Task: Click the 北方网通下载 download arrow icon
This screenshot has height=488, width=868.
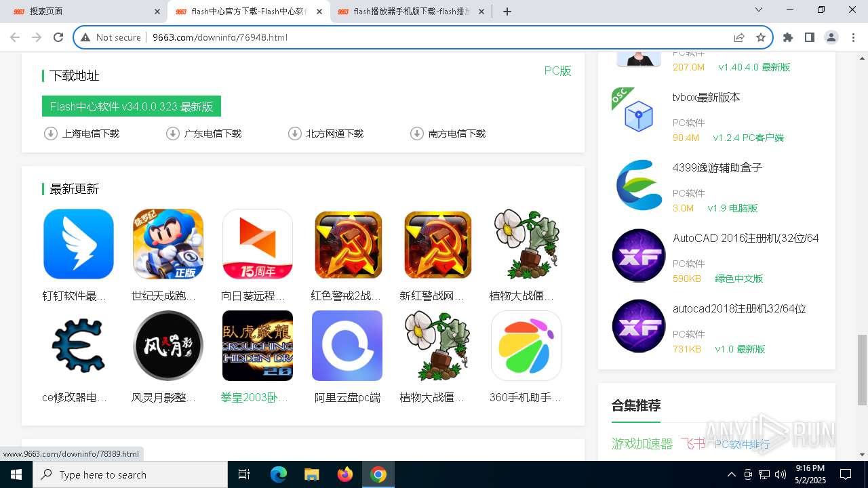Action: pyautogui.click(x=294, y=134)
